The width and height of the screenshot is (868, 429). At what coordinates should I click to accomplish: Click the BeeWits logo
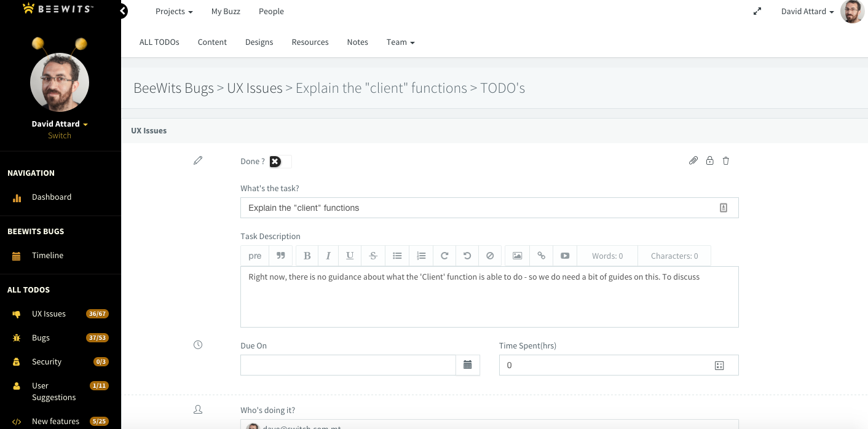coord(58,9)
